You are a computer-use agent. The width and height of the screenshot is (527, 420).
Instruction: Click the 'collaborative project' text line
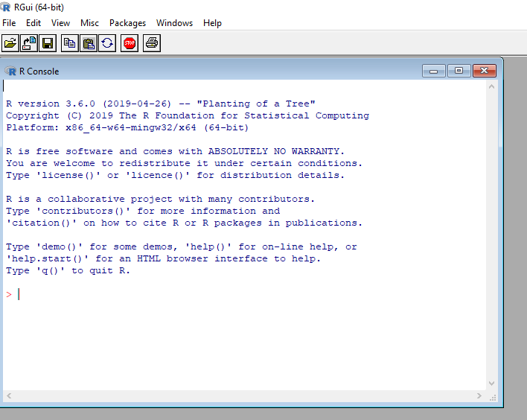coord(160,199)
